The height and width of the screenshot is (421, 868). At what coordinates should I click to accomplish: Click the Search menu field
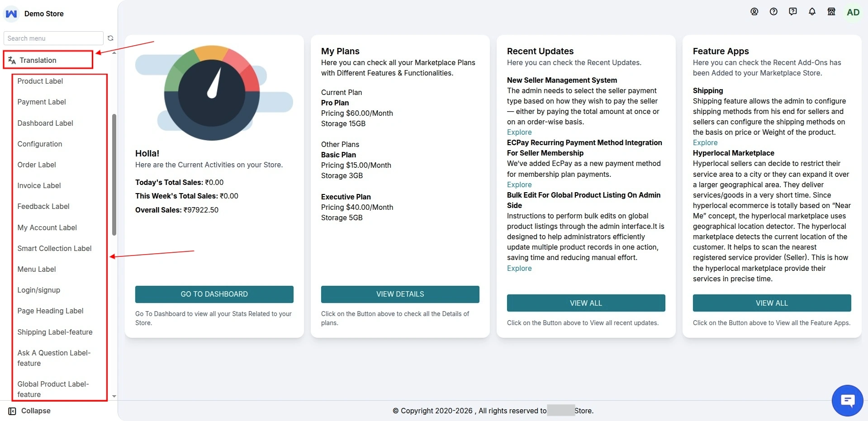pos(53,38)
